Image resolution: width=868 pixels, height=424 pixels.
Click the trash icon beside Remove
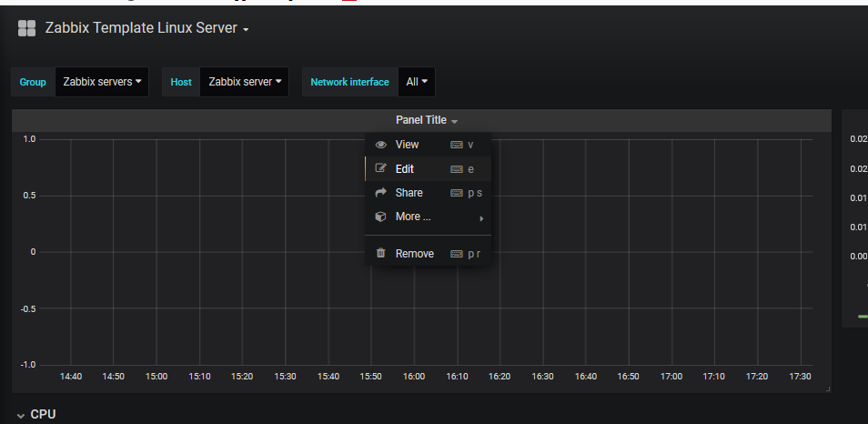click(381, 253)
